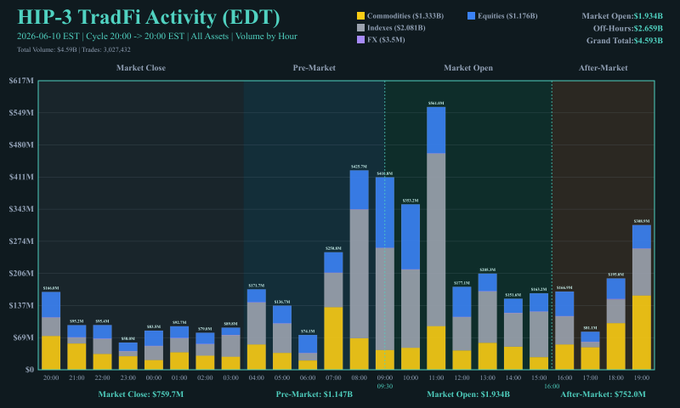Screen dimensions: 680x408
Task: Click the 'Market Close: $759.7M' footer total
Action: (141, 395)
